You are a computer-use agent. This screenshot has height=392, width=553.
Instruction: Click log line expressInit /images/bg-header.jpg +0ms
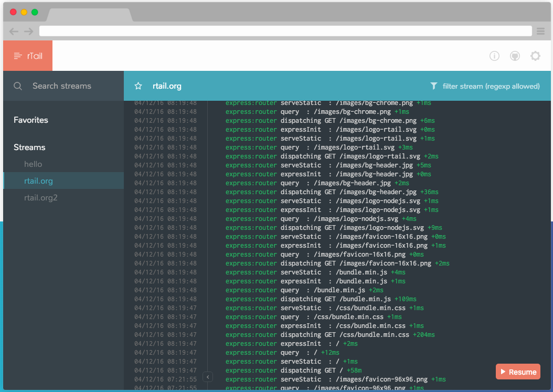coord(328,174)
